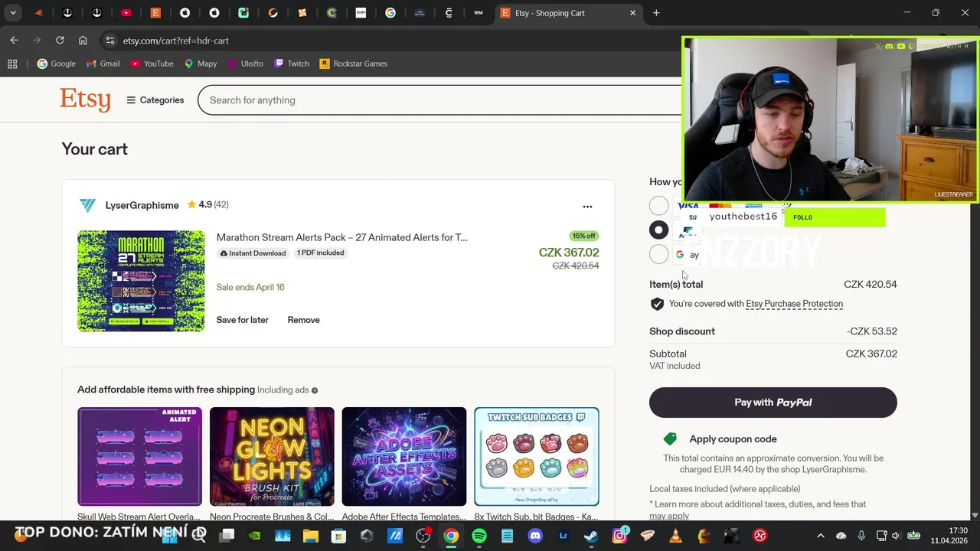Open the Neon Glow Lights brush kit thumbnail
Screen dimensions: 980x551
tap(272, 456)
